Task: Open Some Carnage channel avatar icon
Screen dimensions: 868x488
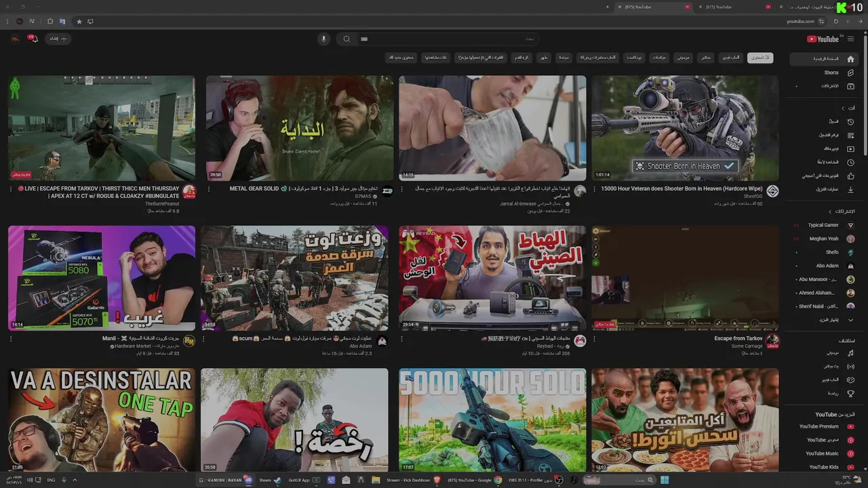Action: tap(772, 341)
